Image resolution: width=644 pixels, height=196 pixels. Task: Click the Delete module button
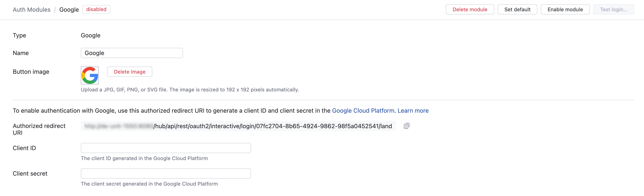click(470, 10)
